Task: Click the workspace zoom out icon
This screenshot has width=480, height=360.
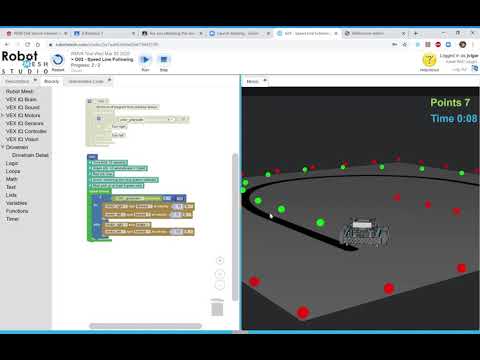Action: click(220, 285)
